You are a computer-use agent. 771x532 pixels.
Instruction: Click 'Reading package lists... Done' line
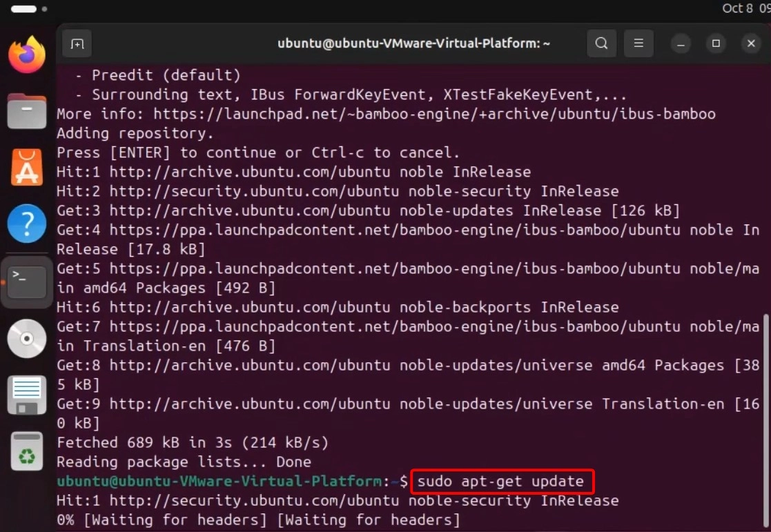pos(184,462)
